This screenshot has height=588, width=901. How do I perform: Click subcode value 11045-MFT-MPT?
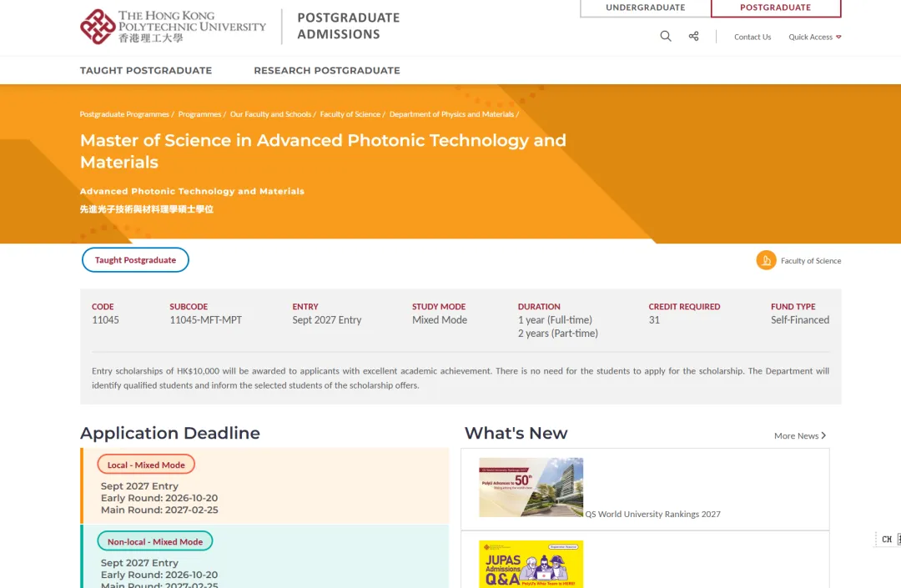[x=206, y=319]
